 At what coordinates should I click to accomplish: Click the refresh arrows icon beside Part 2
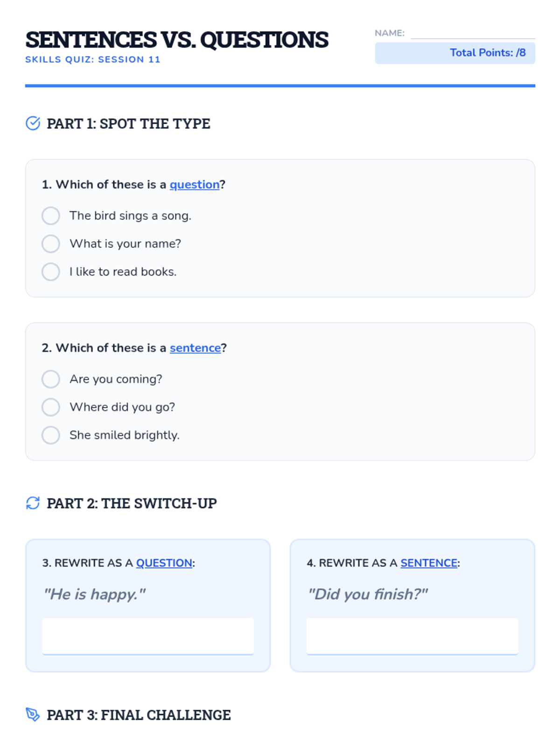pyautogui.click(x=33, y=503)
